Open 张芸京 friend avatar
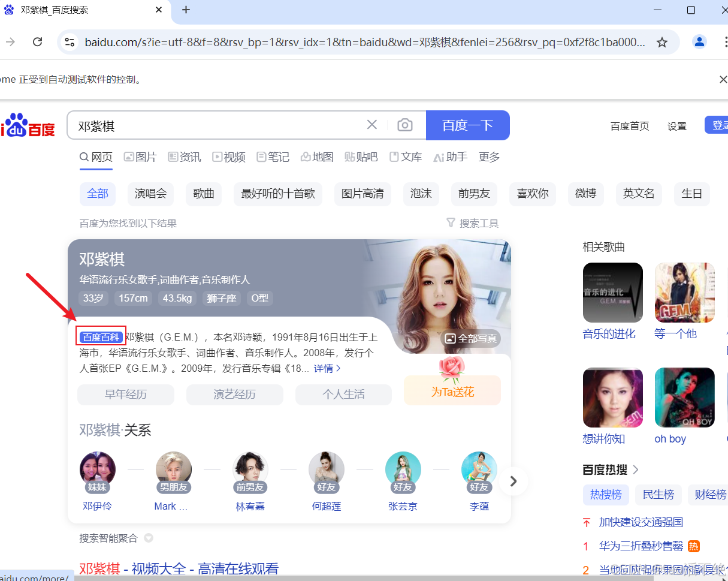This screenshot has width=728, height=581. (x=403, y=469)
